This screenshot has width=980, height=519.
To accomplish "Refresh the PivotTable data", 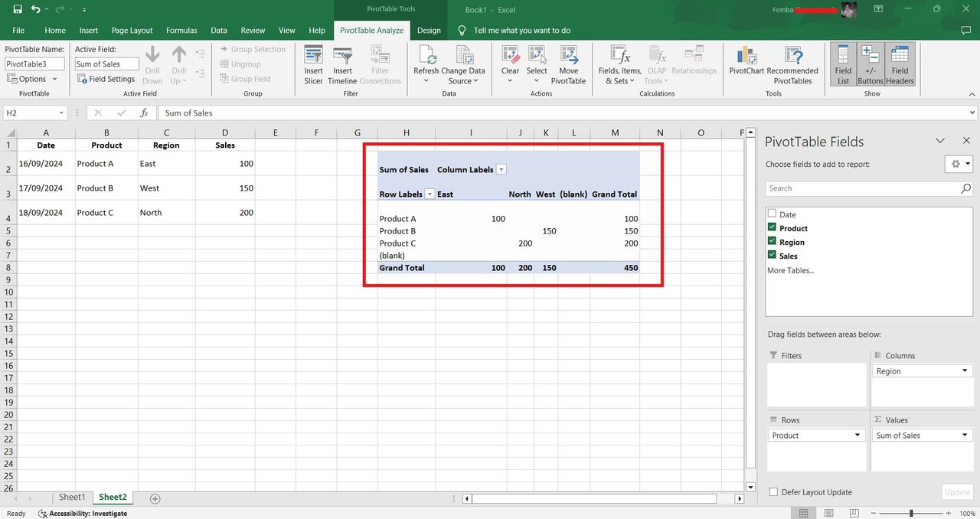I will point(426,64).
